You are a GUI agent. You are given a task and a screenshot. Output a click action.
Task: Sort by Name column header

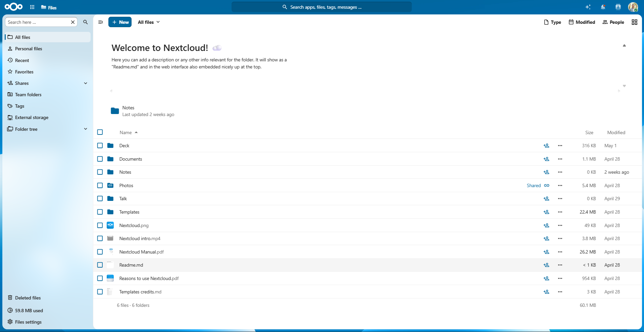pyautogui.click(x=129, y=132)
